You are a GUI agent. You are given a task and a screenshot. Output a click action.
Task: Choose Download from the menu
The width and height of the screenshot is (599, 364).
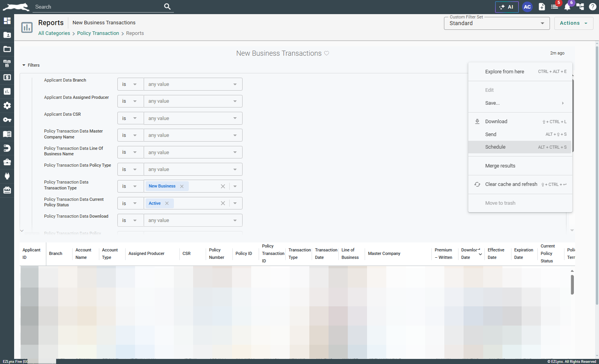[x=520, y=122]
